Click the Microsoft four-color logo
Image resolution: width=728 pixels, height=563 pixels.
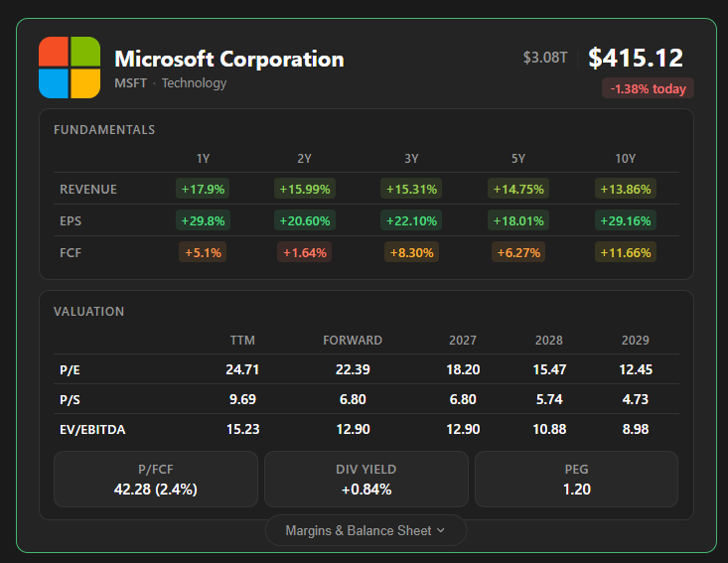click(70, 68)
